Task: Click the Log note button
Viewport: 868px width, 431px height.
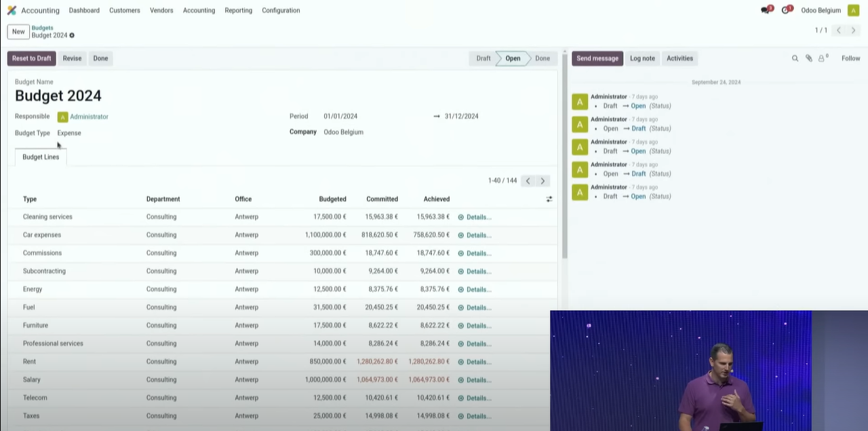Action: coord(642,58)
